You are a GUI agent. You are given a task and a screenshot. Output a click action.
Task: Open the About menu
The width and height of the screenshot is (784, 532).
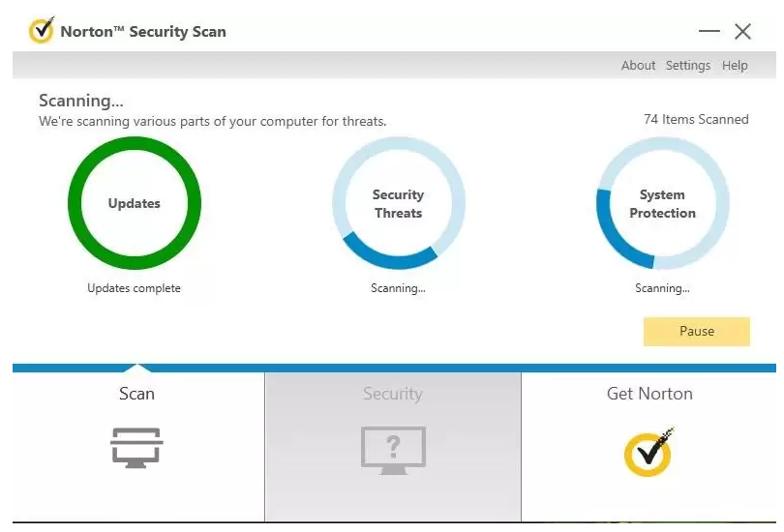point(638,66)
